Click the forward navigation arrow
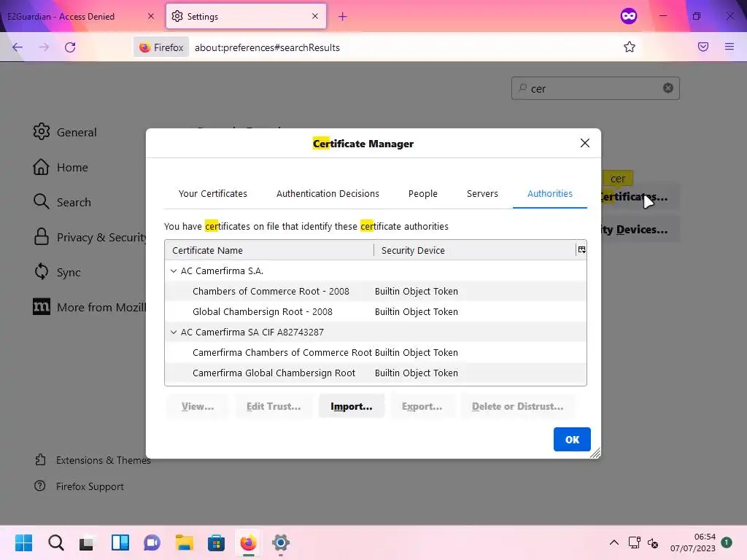This screenshot has height=560, width=747. 44,47
